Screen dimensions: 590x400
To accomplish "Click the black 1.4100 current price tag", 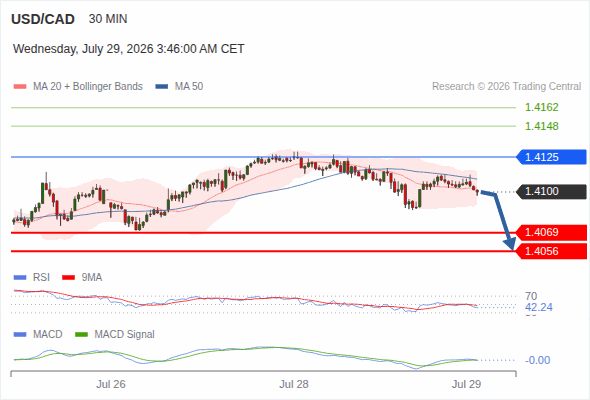I will pyautogui.click(x=551, y=192).
